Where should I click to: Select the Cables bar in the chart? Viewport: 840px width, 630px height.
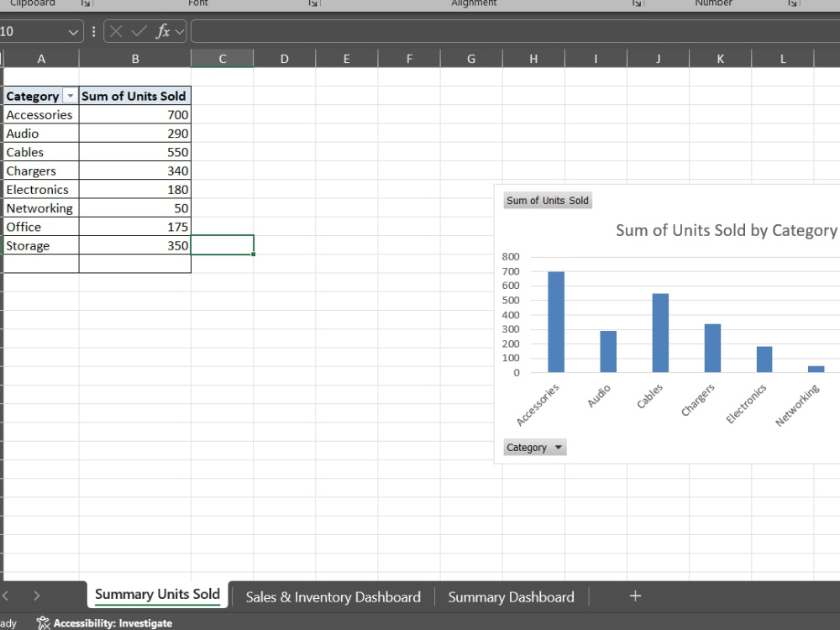point(660,333)
